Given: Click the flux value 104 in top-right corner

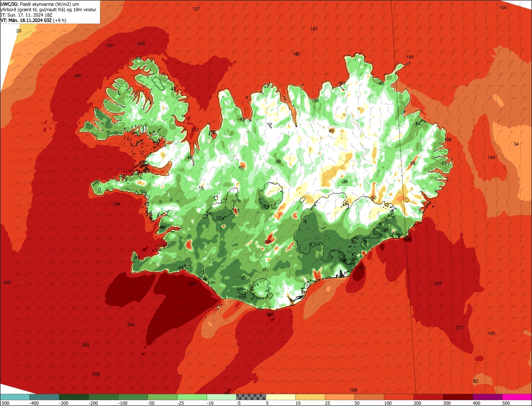Looking at the screenshot, I should [x=503, y=7].
